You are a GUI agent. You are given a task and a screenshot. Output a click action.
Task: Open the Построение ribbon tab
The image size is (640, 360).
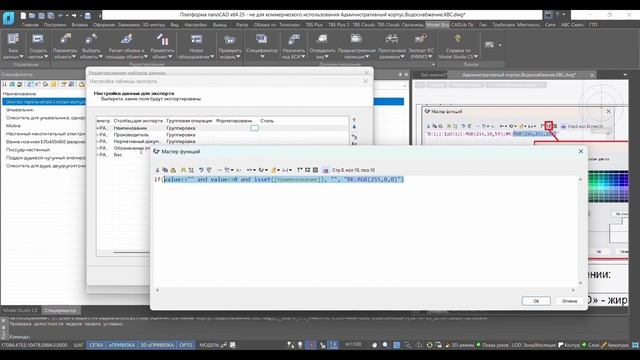[x=55, y=25]
